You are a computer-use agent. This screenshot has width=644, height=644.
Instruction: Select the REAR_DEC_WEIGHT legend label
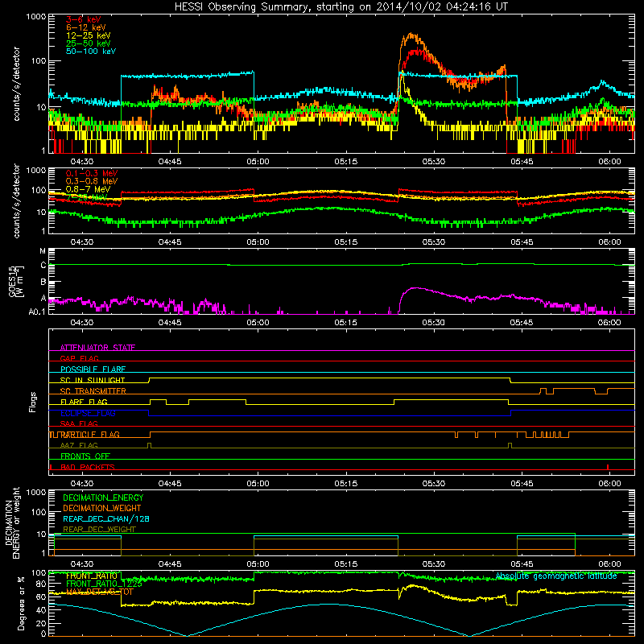click(x=99, y=530)
